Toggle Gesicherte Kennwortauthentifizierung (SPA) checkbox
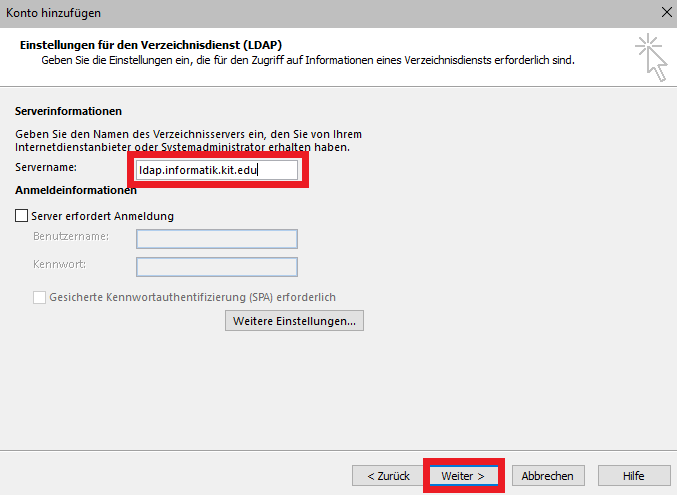This screenshot has height=495, width=677. (39, 297)
